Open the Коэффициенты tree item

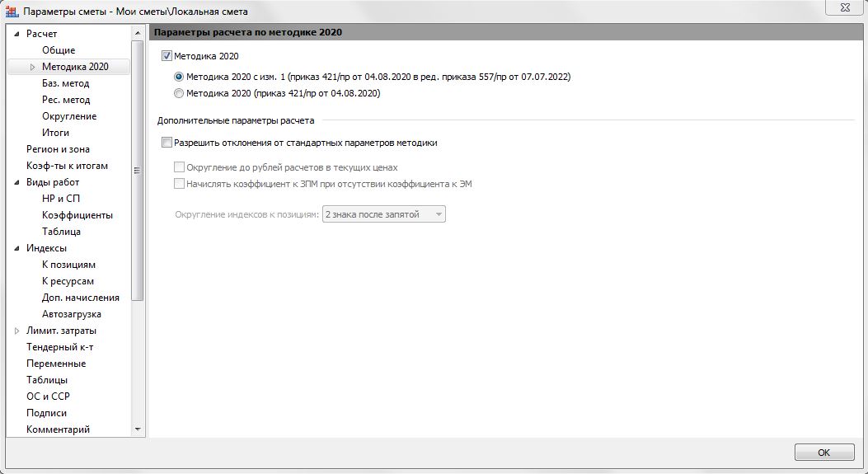77,215
